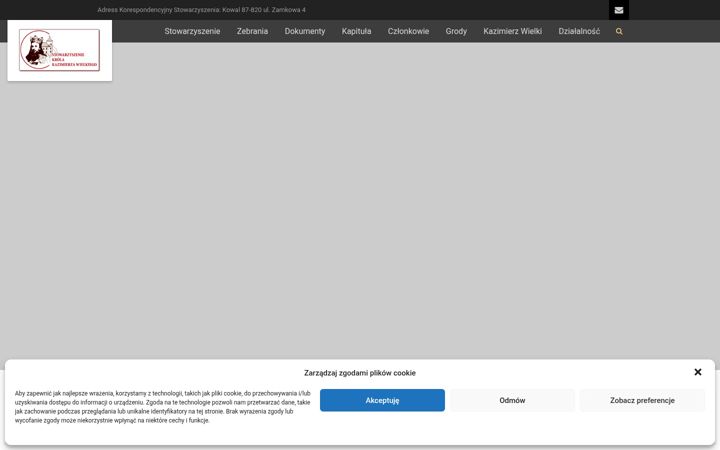Accept cookies with the Akceptuję button
Image resolution: width=720 pixels, height=450 pixels.
[382, 400]
